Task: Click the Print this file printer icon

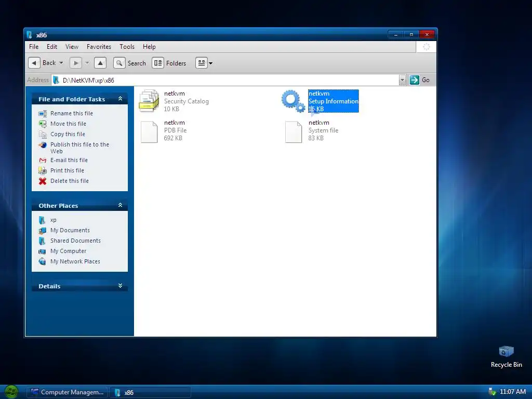Action: [43, 170]
